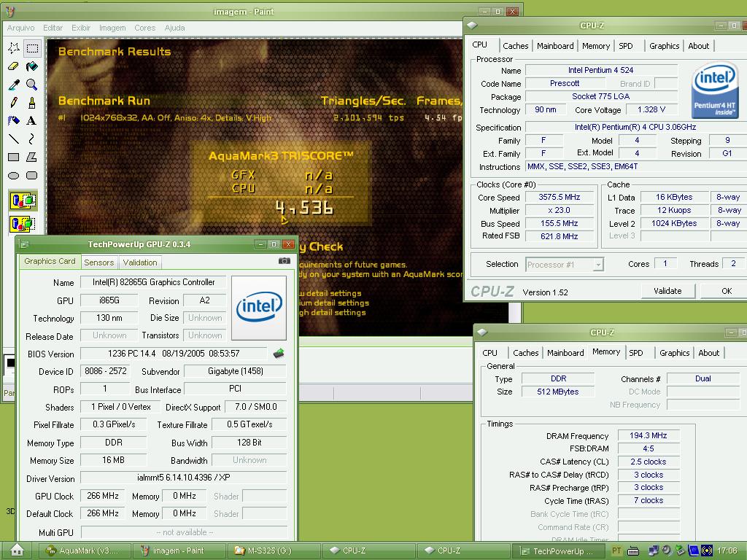Click the PT language indicator in tray
Viewport: 747px width, 560px height.
click(616, 551)
